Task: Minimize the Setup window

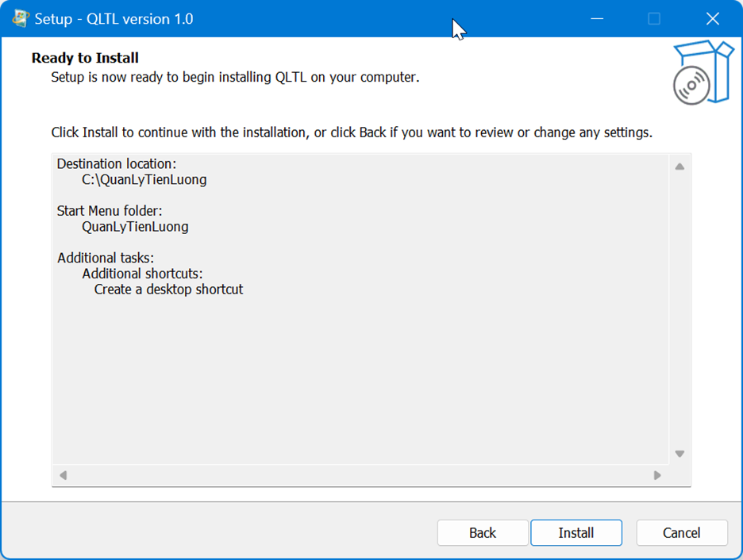Action: coord(595,18)
